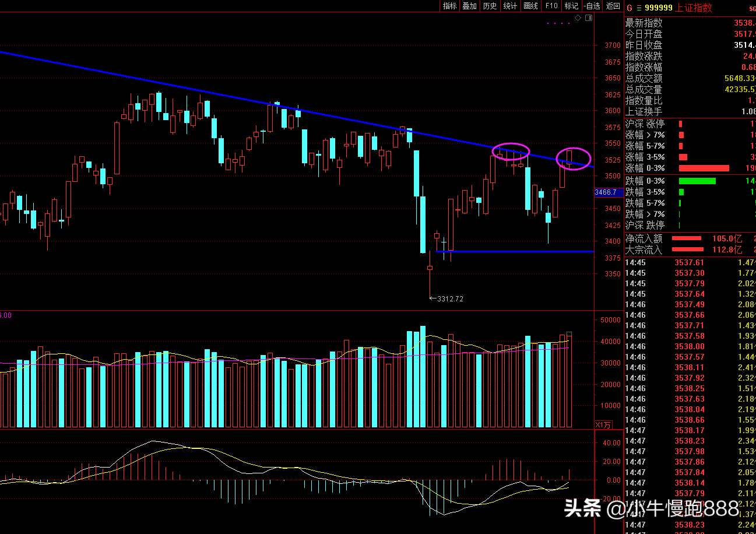Click the 大宗流入 112.8亿 row

point(690,250)
